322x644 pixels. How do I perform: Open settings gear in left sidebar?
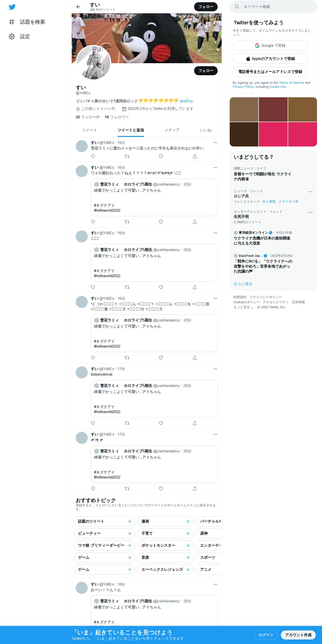coord(12,36)
